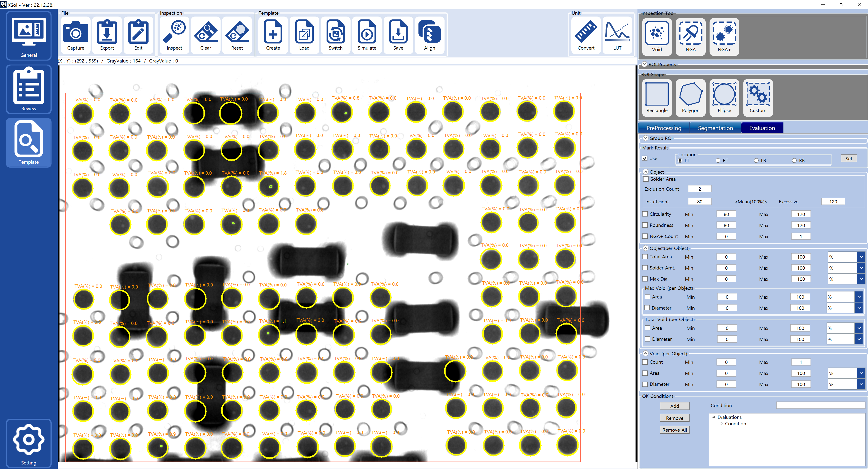The height and width of the screenshot is (469, 868).
Task: Click the Align template icon
Action: [429, 33]
